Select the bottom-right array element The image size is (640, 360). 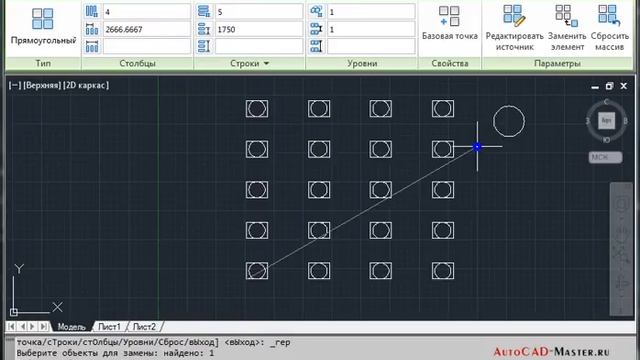click(x=443, y=271)
